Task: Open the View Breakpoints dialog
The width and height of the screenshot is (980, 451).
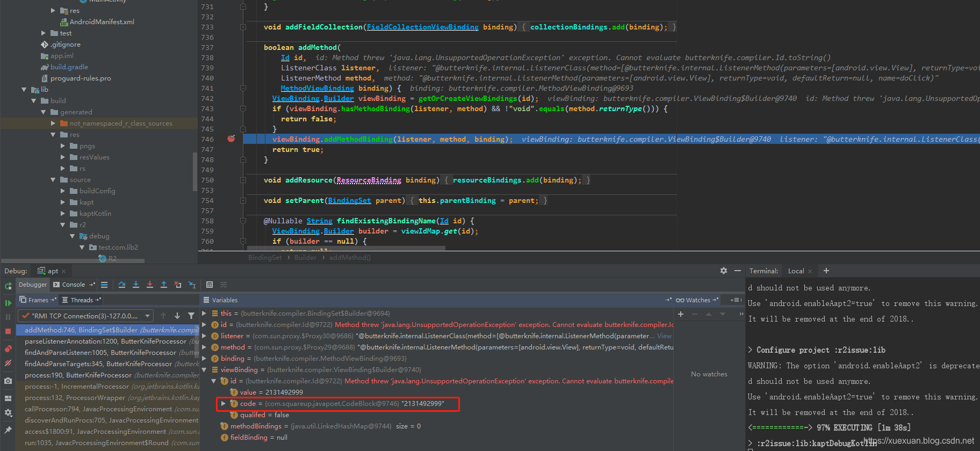Action: [x=8, y=348]
